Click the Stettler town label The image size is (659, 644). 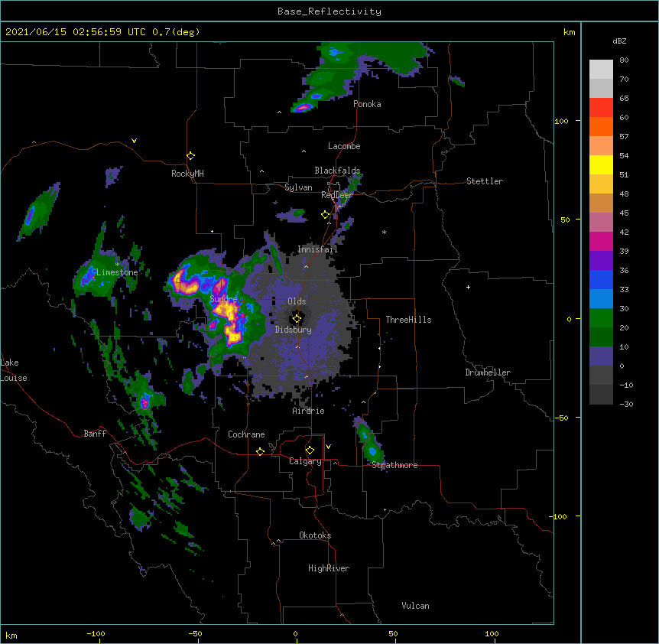click(x=485, y=181)
